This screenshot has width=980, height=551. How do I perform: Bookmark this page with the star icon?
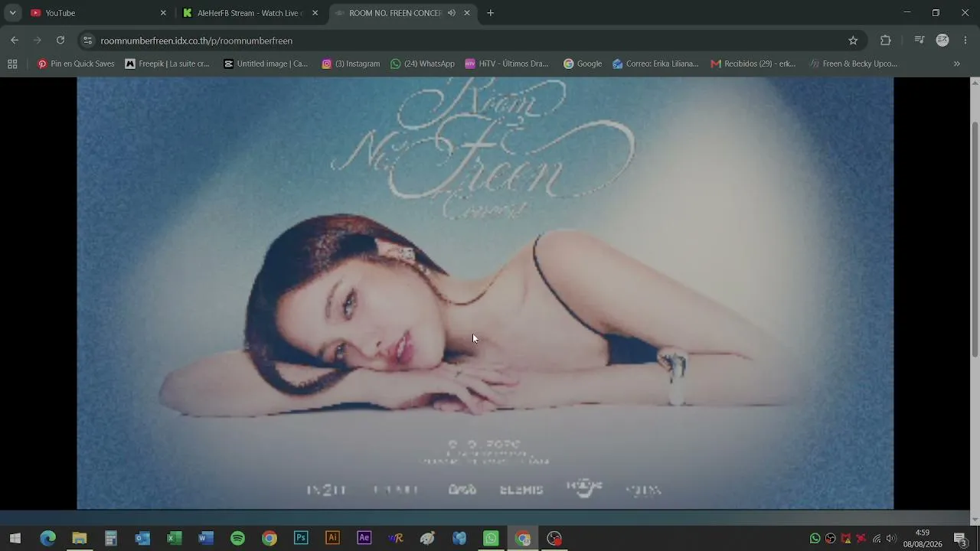tap(853, 41)
